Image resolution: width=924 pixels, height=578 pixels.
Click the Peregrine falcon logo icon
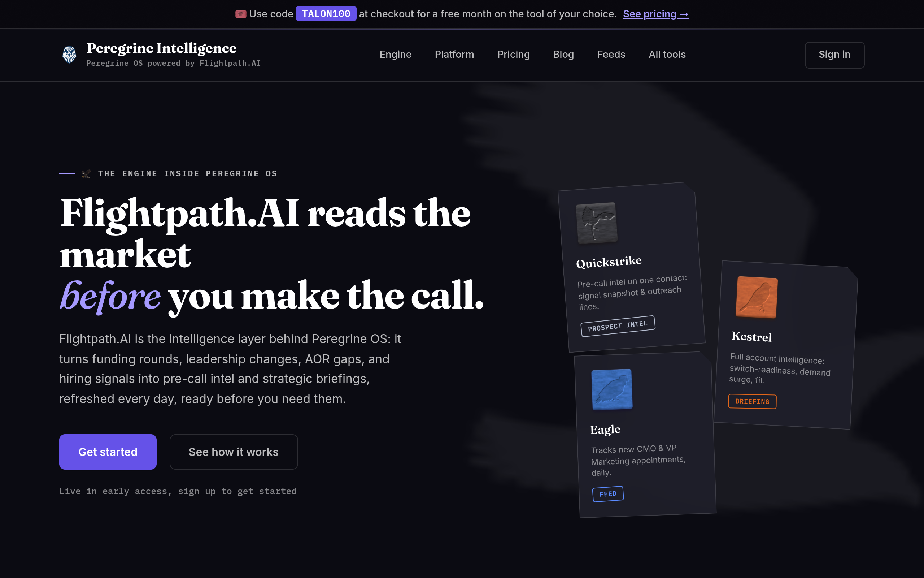pyautogui.click(x=69, y=55)
